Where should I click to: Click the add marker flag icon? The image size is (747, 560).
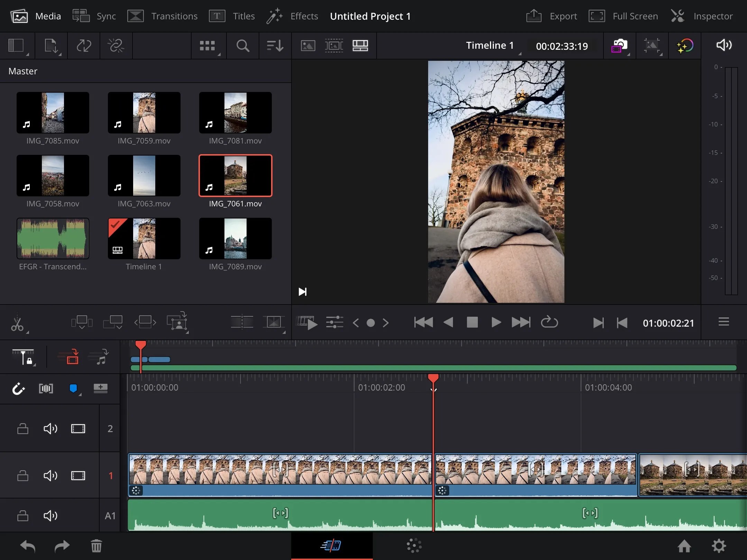(x=74, y=389)
